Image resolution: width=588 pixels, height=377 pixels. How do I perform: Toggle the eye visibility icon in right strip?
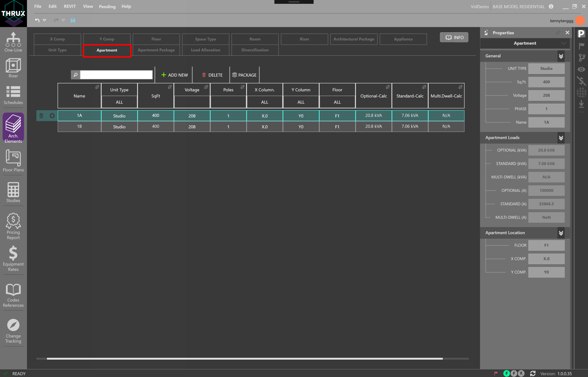[x=581, y=69]
